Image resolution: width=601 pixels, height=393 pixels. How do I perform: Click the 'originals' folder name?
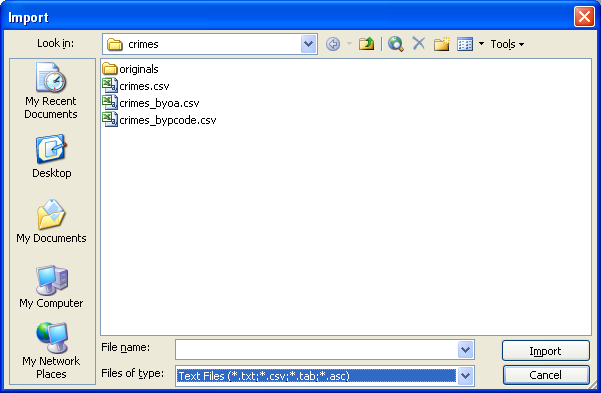[x=139, y=69]
